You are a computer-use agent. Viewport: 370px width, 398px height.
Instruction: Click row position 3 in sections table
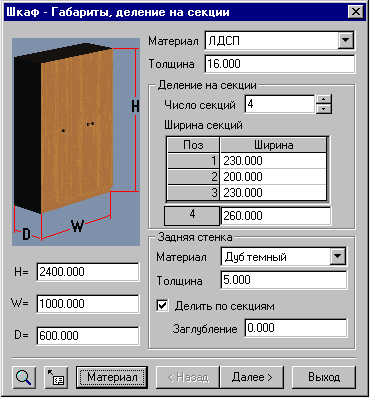click(x=193, y=193)
